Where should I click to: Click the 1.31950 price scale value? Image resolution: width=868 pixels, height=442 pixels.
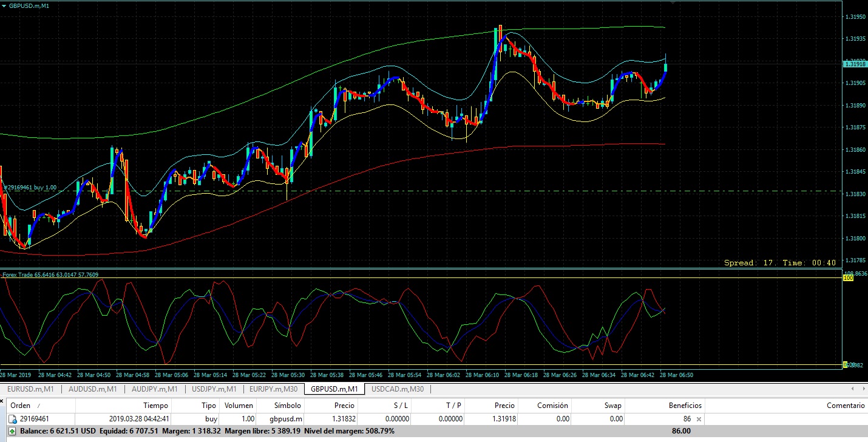(855, 17)
